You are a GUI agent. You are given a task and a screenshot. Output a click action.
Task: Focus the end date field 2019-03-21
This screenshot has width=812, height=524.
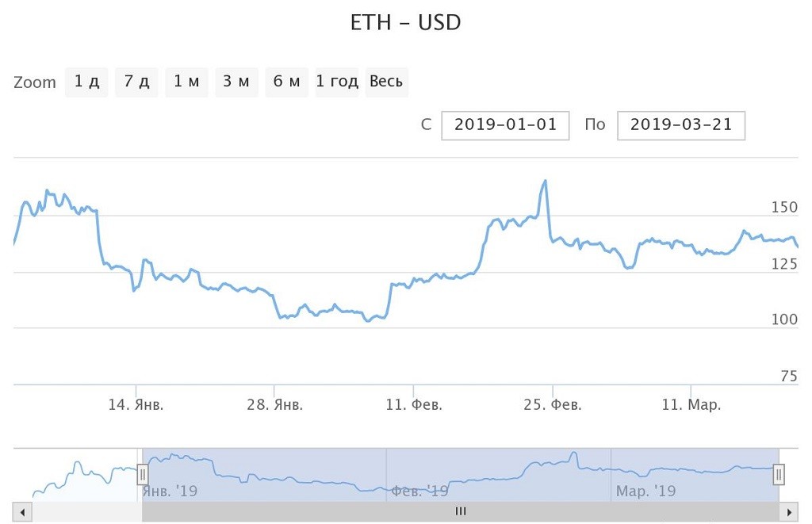[681, 124]
